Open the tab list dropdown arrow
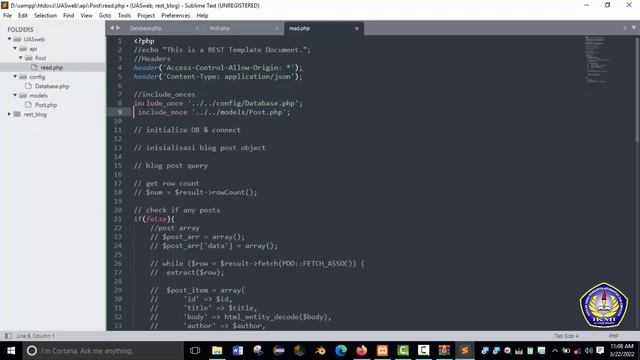This screenshot has width=640, height=360. (x=634, y=28)
